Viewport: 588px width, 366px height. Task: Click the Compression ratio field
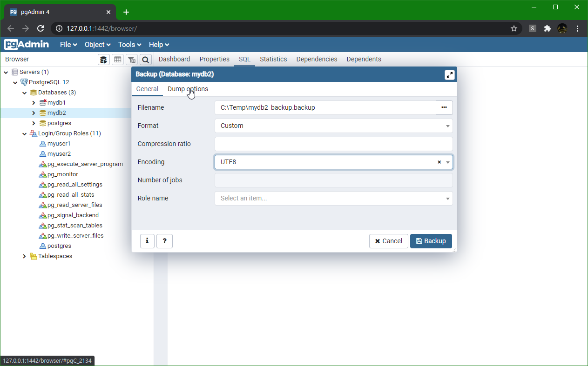333,144
